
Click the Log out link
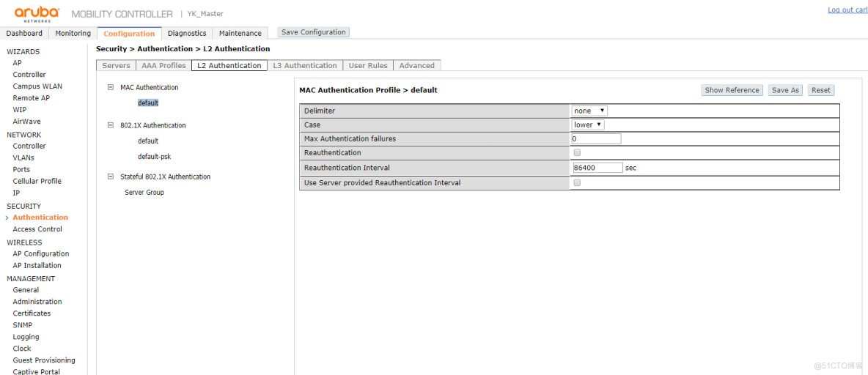[x=847, y=10]
